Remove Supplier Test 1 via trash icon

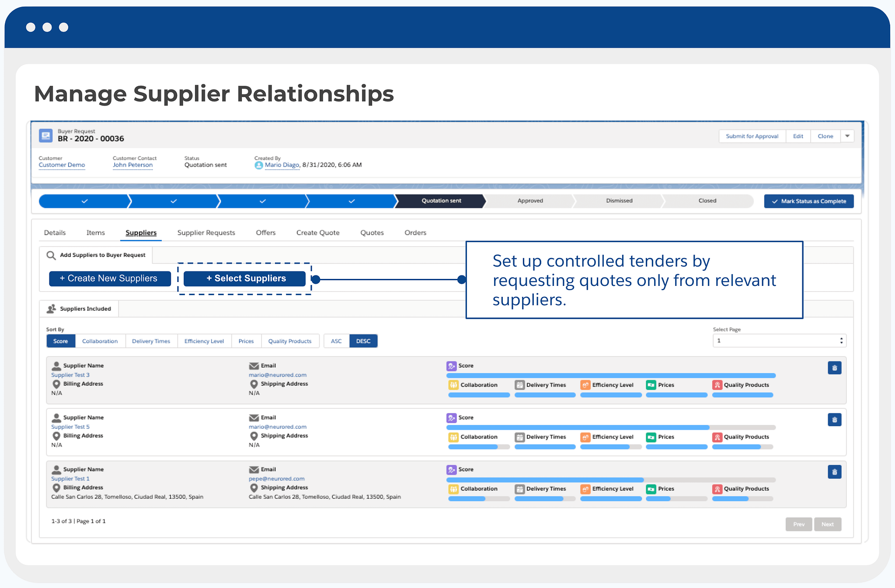click(834, 472)
